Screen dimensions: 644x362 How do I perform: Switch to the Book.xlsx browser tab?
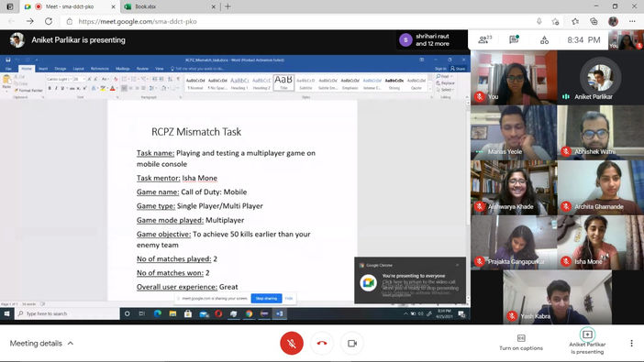point(170,6)
